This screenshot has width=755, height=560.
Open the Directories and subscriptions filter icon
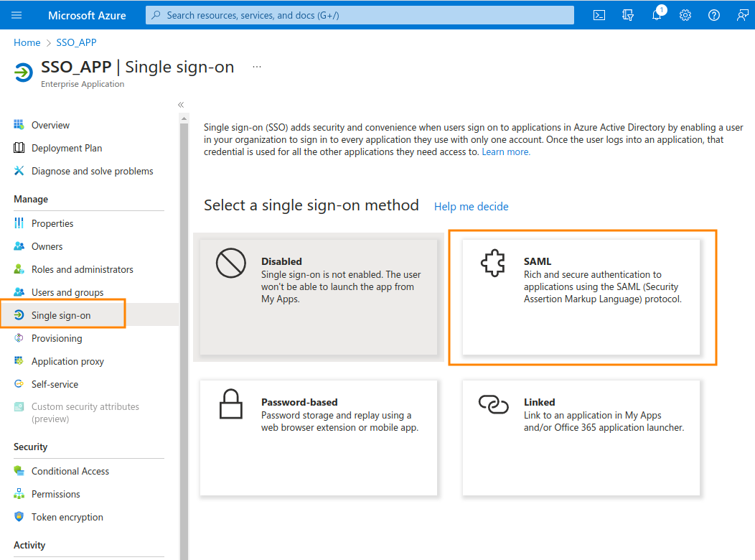pyautogui.click(x=628, y=15)
